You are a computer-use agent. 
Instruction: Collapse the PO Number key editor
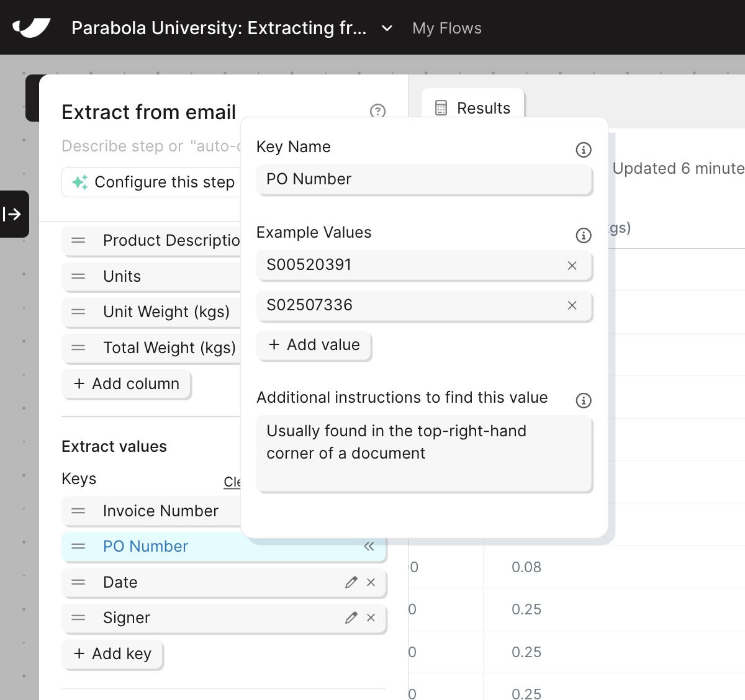click(369, 546)
